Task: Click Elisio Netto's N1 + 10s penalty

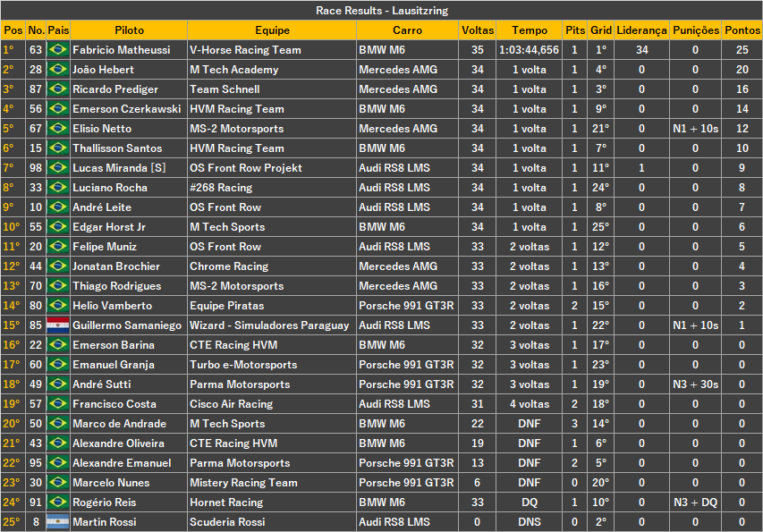Action: 695,129
